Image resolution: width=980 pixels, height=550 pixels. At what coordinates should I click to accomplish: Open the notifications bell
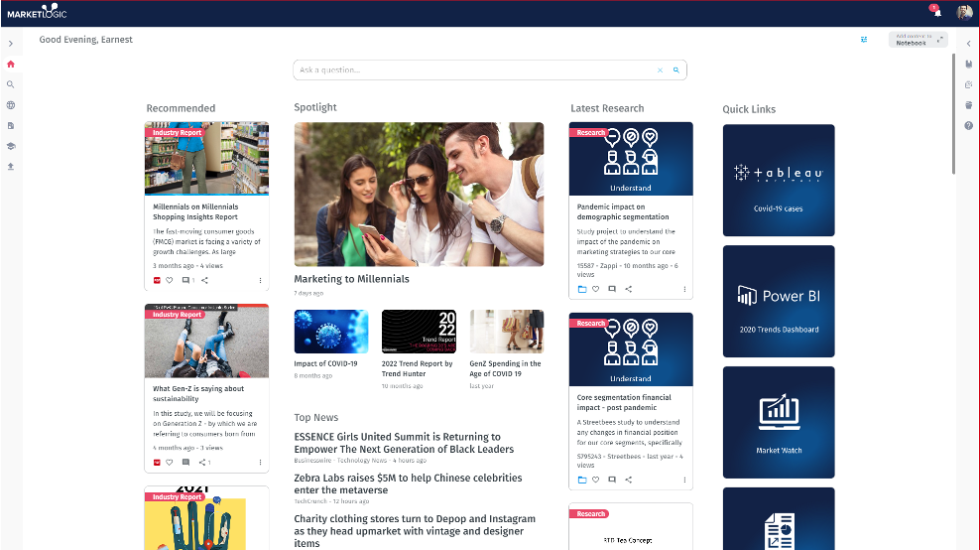pos(937,13)
